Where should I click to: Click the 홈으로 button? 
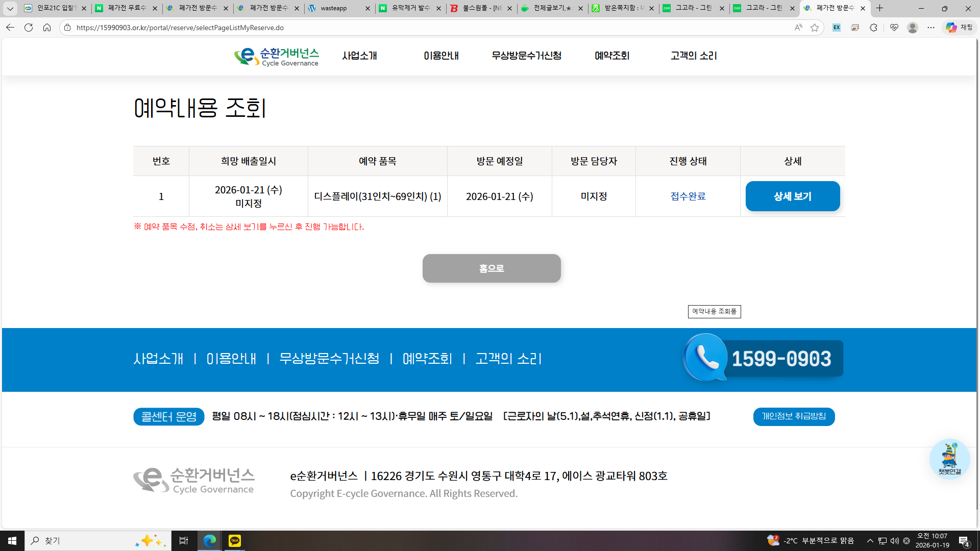point(491,268)
